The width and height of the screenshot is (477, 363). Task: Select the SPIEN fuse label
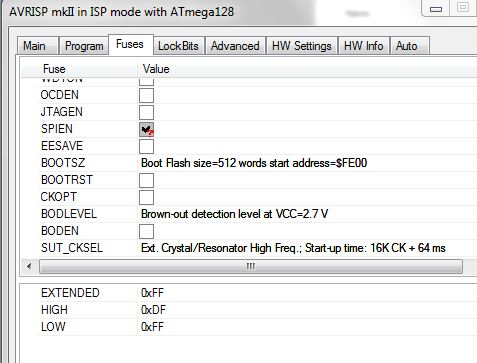click(x=57, y=129)
